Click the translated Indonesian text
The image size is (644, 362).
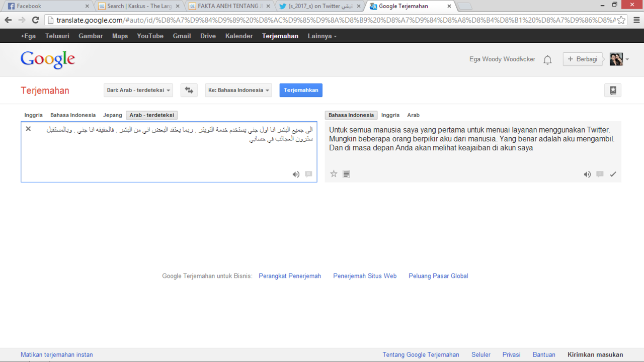(x=472, y=139)
